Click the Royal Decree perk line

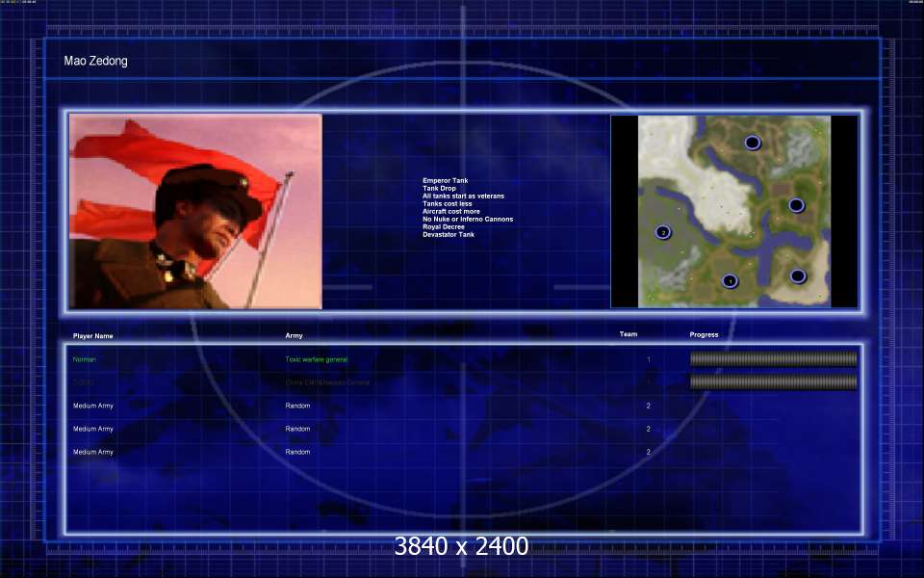[x=444, y=226]
